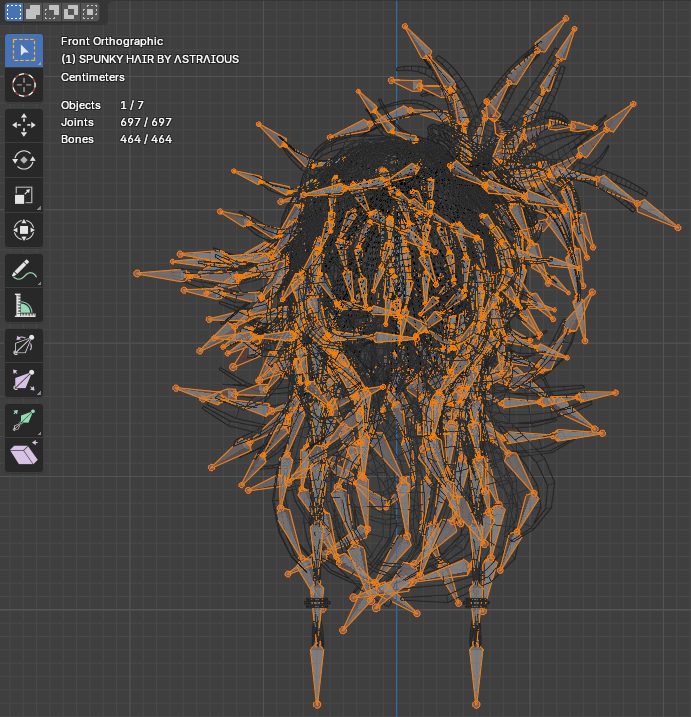Select bottom tip joint of left hanging braid bone
Image resolution: width=691 pixels, height=717 pixels.
317,705
